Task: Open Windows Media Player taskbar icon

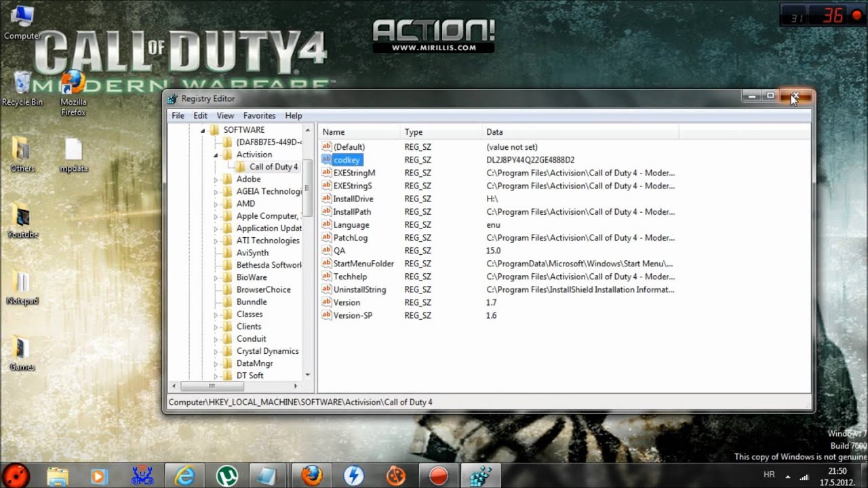Action: click(99, 476)
